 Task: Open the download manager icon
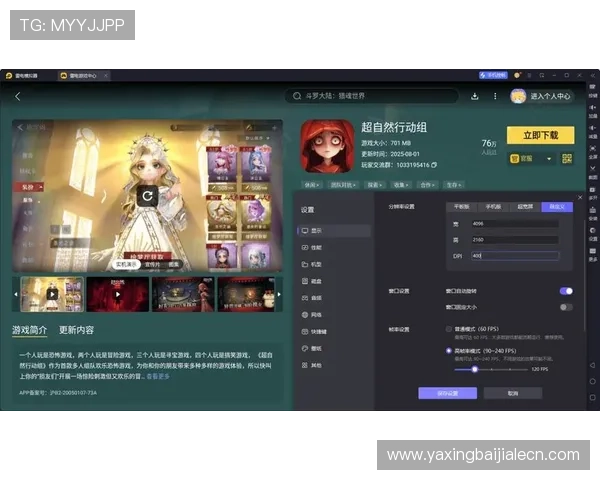pos(474,96)
